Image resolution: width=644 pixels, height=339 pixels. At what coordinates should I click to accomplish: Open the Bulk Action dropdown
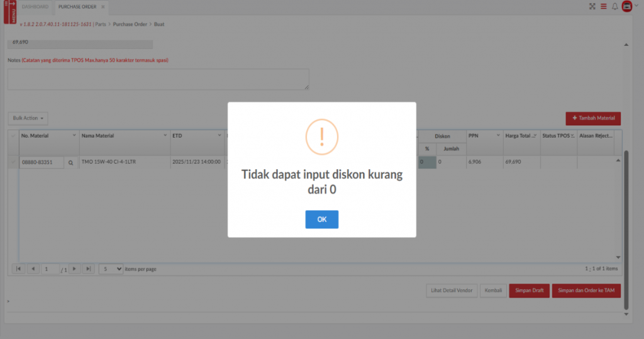coord(28,118)
